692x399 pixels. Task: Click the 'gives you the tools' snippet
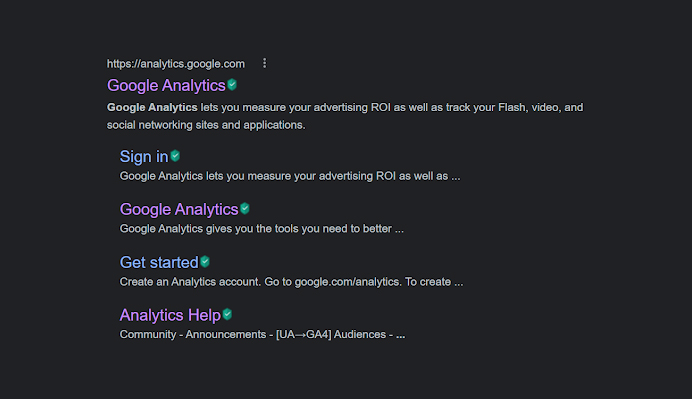click(262, 229)
